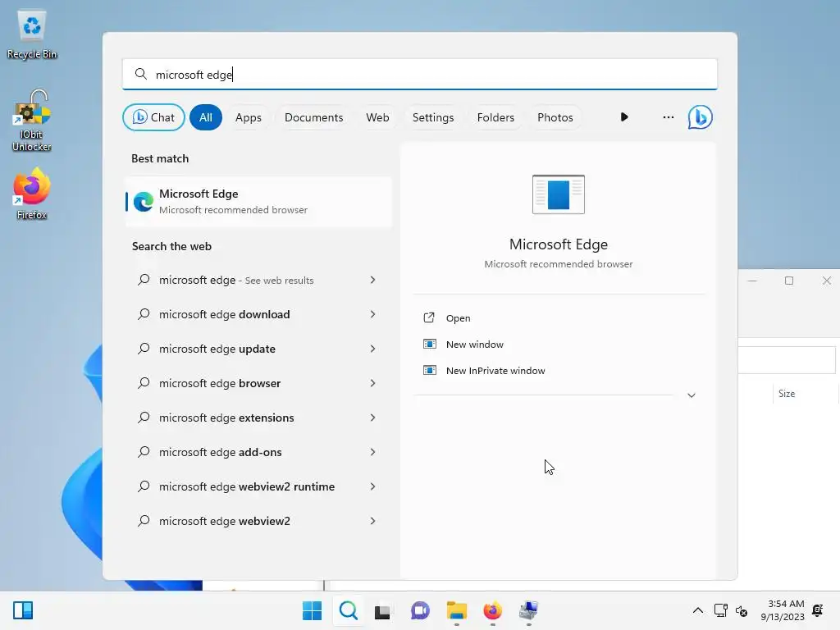The height and width of the screenshot is (630, 840).
Task: Switch to the Web filter
Action: point(377,117)
